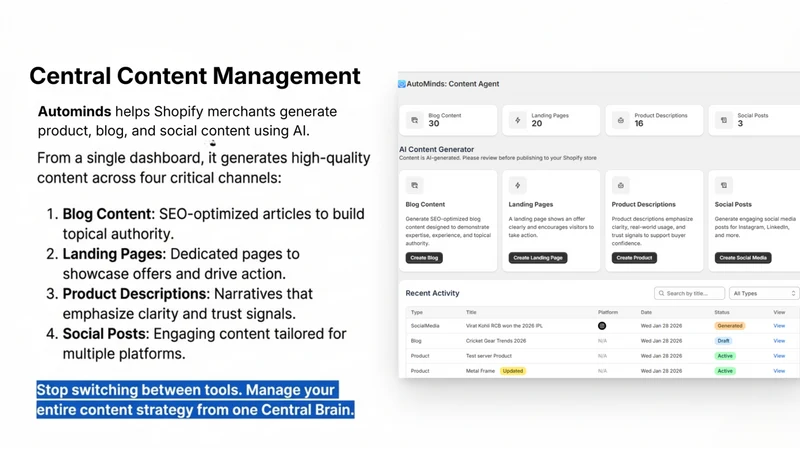Image resolution: width=800 pixels, height=450 pixels.
Task: Click the Product Descriptions stat icon showing 16
Action: coord(620,120)
